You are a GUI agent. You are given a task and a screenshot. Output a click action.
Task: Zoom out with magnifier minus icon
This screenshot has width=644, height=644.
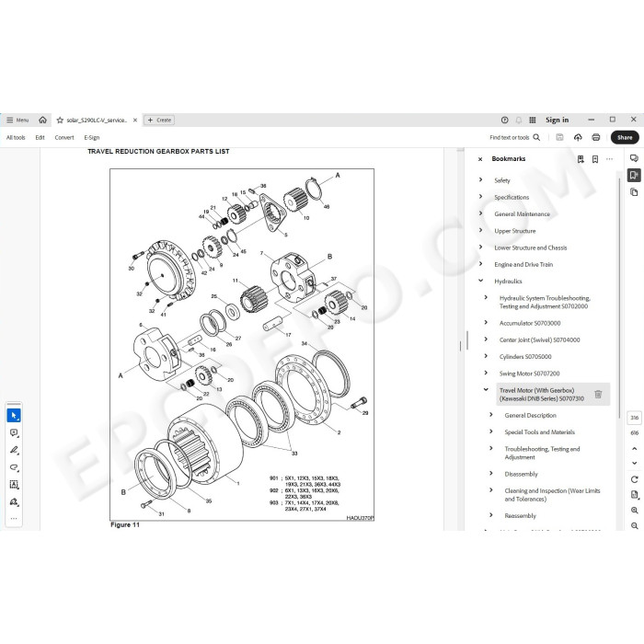coord(634,525)
